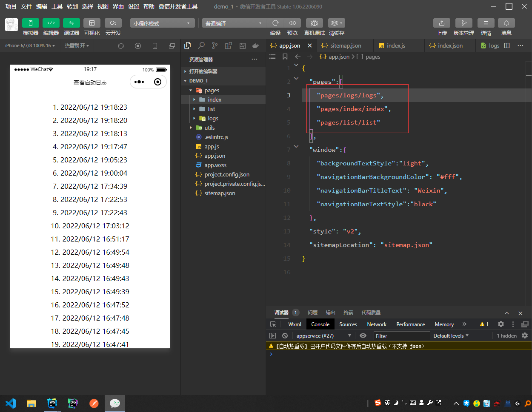Expand the 打开的编辑器 section
The image size is (532, 412).
(223, 71)
